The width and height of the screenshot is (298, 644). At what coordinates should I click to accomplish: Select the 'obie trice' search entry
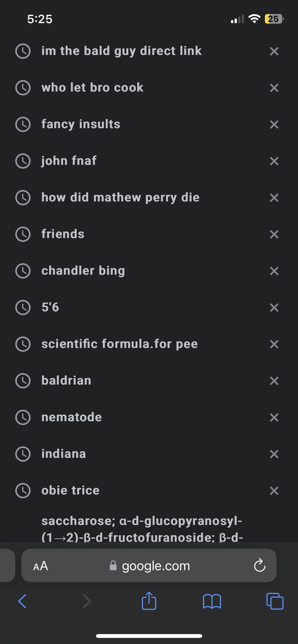71,490
